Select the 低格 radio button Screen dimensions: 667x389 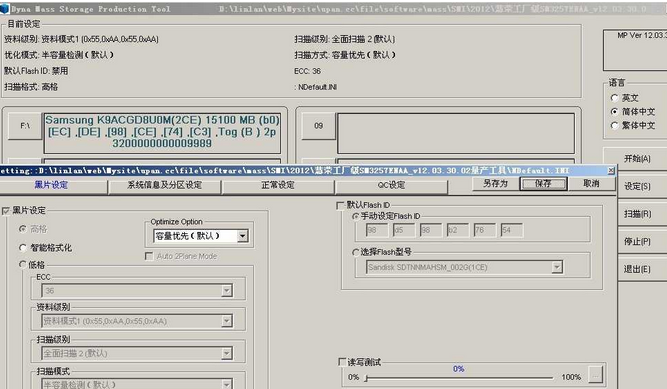(23, 264)
